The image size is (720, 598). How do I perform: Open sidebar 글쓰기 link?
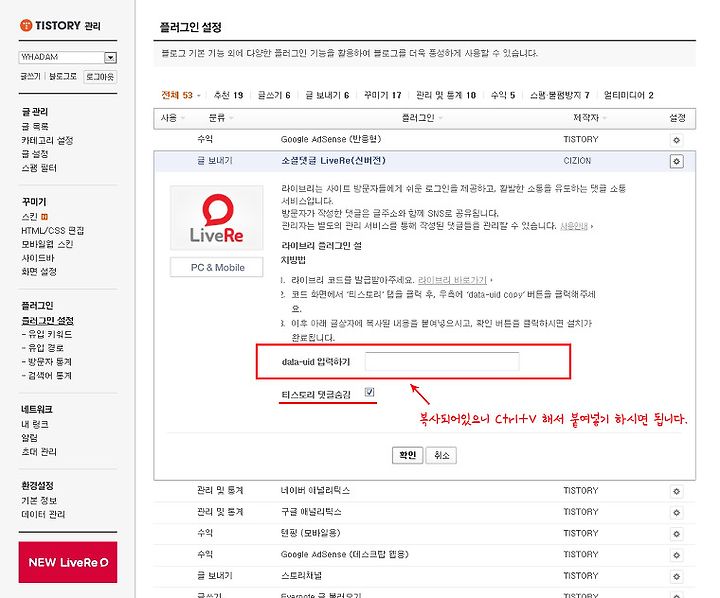coord(30,76)
